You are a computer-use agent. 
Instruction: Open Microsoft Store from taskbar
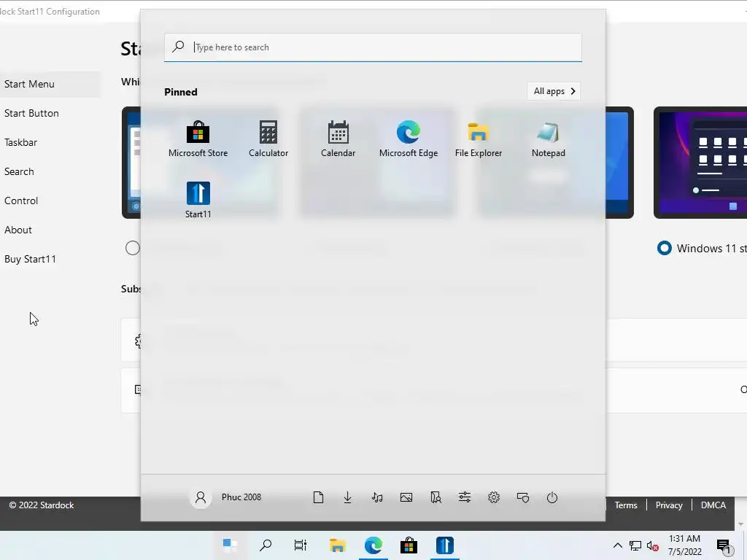pyautogui.click(x=409, y=545)
